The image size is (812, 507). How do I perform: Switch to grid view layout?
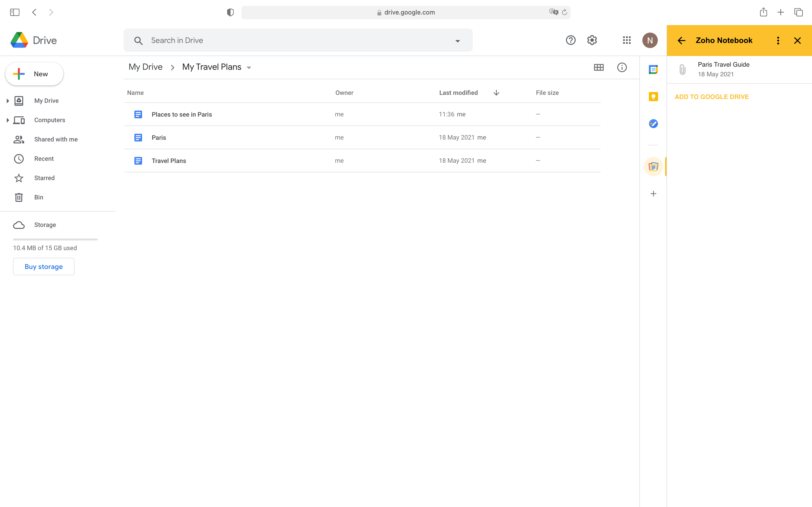599,67
